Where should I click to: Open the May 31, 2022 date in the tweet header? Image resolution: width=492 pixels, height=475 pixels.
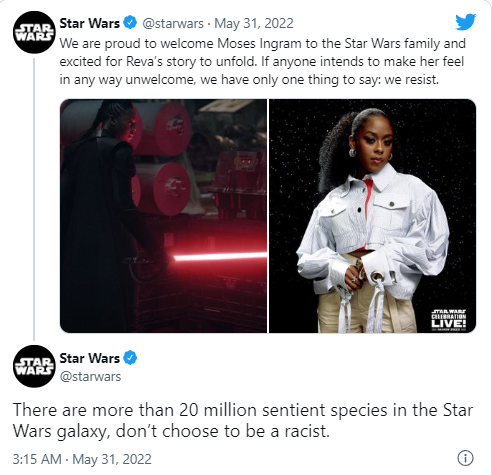pyautogui.click(x=254, y=23)
